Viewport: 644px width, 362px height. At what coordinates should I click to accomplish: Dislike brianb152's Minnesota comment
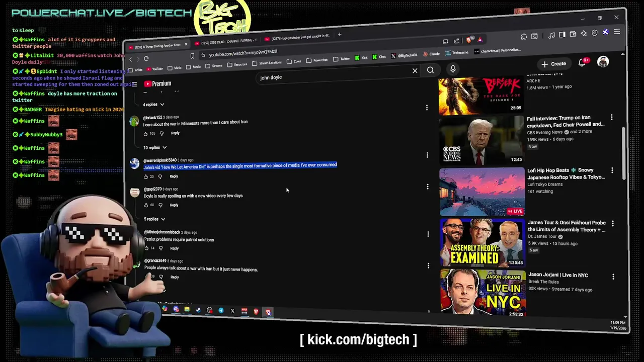point(162,134)
